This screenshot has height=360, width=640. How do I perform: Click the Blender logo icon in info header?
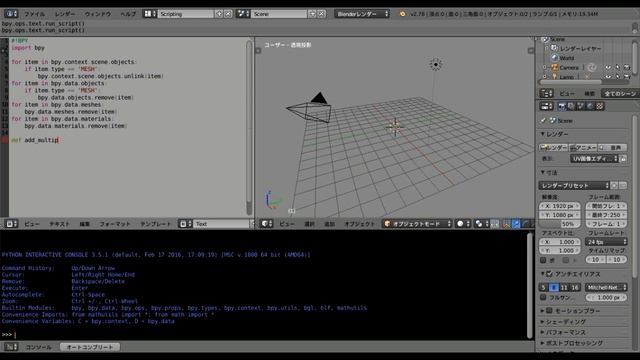click(x=402, y=14)
